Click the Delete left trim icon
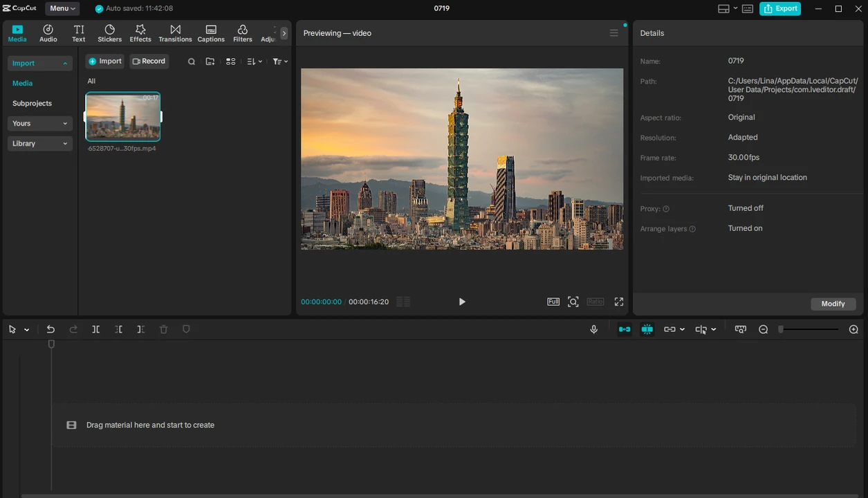Image resolution: width=868 pixels, height=498 pixels. pos(118,329)
